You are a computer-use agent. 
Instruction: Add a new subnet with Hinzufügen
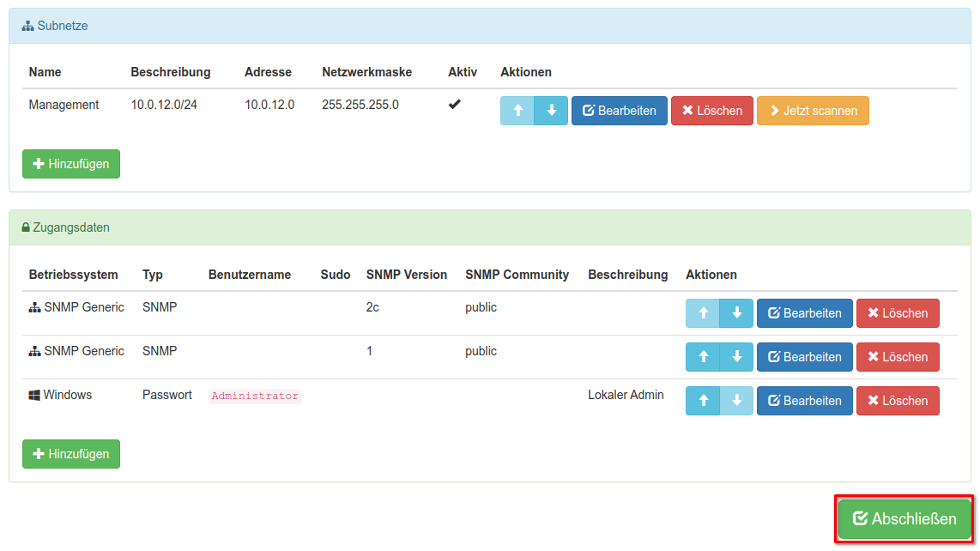71,164
